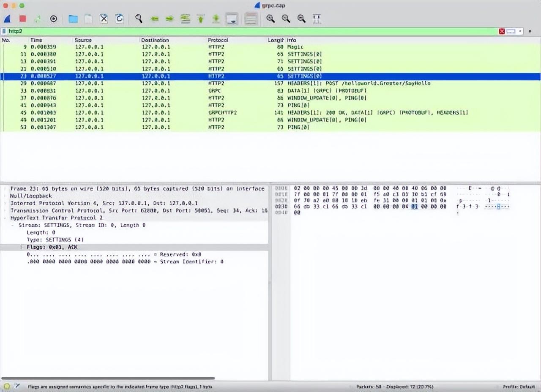Collapse HyperText Transfer Protocol 2 node
541x392 pixels.
pyautogui.click(x=5, y=218)
